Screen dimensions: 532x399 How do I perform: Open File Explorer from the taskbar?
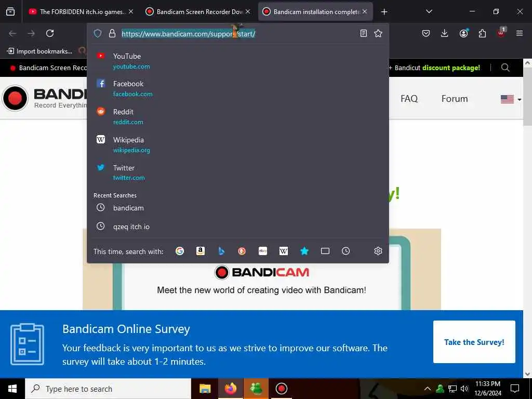click(205, 389)
